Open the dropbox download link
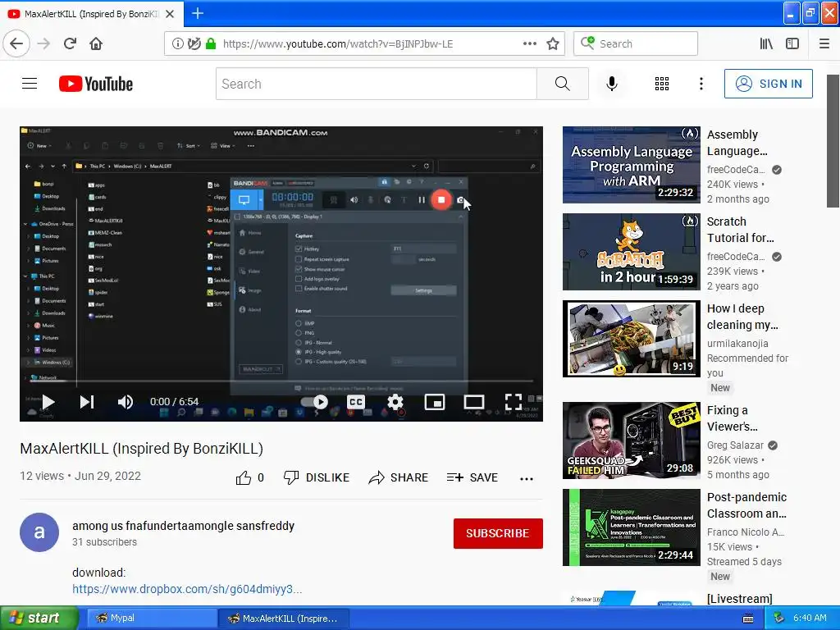Screen dimensions: 840x630 tap(187, 589)
